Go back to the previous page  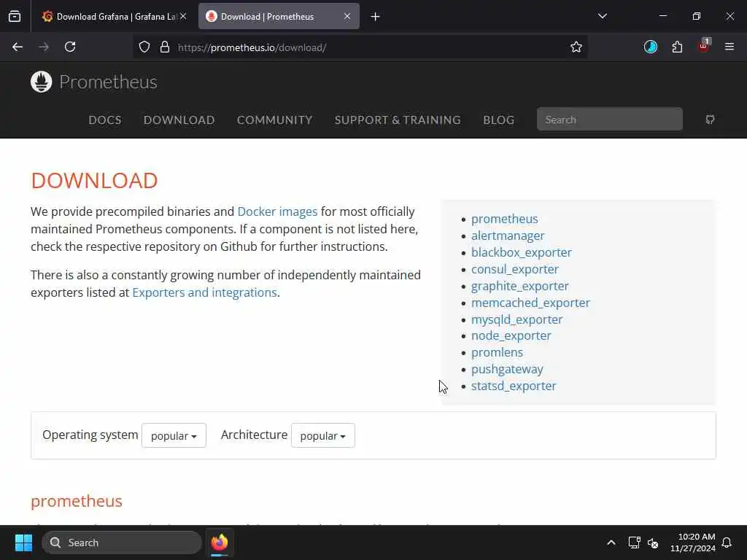click(x=18, y=47)
